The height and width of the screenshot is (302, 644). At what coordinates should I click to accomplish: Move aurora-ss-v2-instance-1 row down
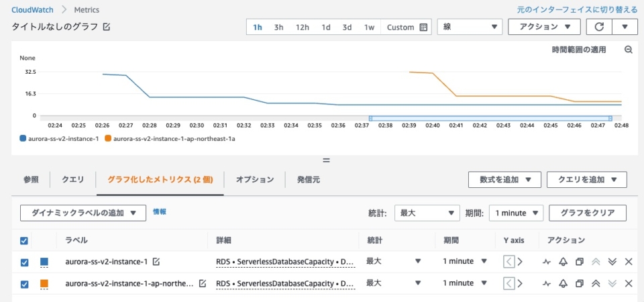coord(612,262)
